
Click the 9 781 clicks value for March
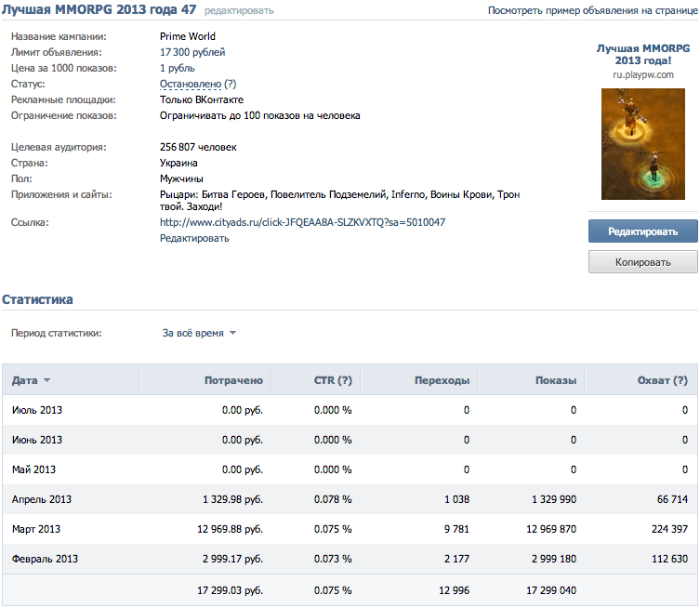pyautogui.click(x=456, y=529)
